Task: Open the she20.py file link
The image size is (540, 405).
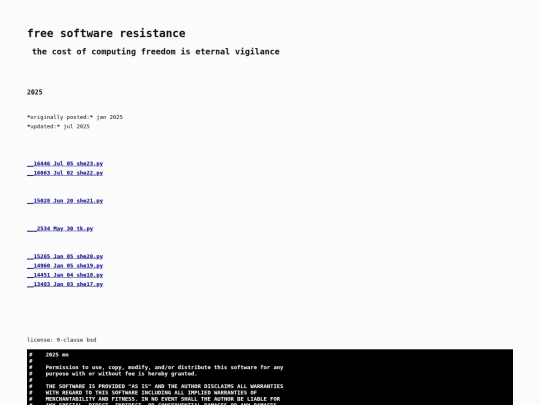Action: 65,257
